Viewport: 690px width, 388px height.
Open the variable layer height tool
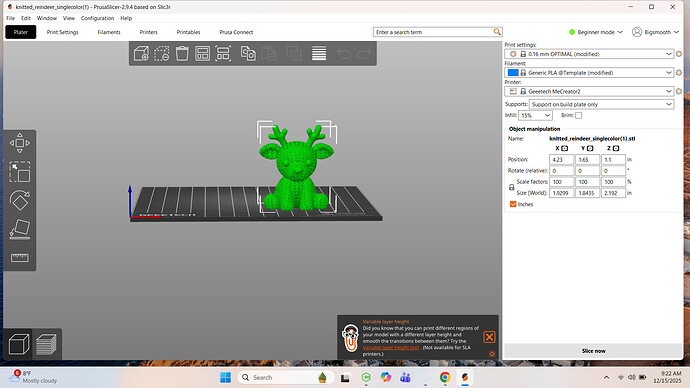(319, 54)
